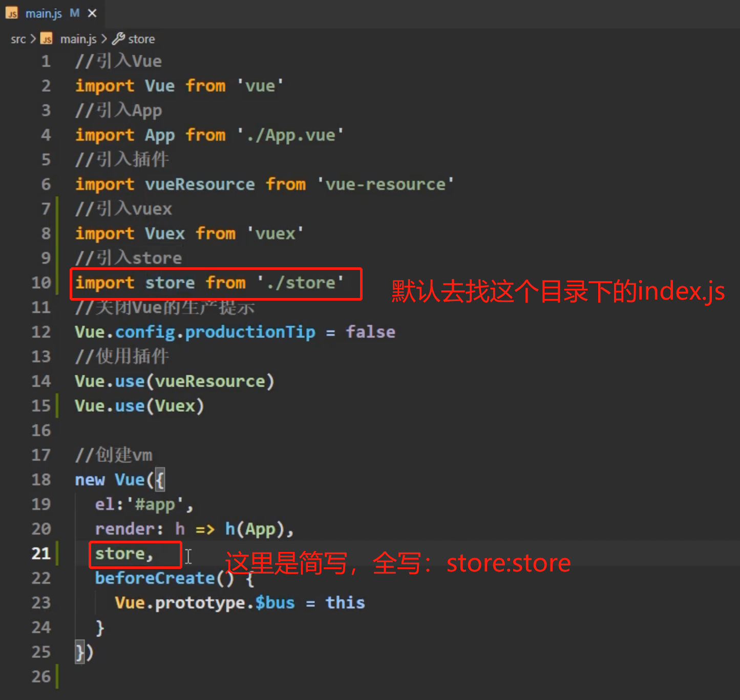Viewport: 740px width, 700px height.
Task: Click the M modified badge on tab
Action: [75, 13]
